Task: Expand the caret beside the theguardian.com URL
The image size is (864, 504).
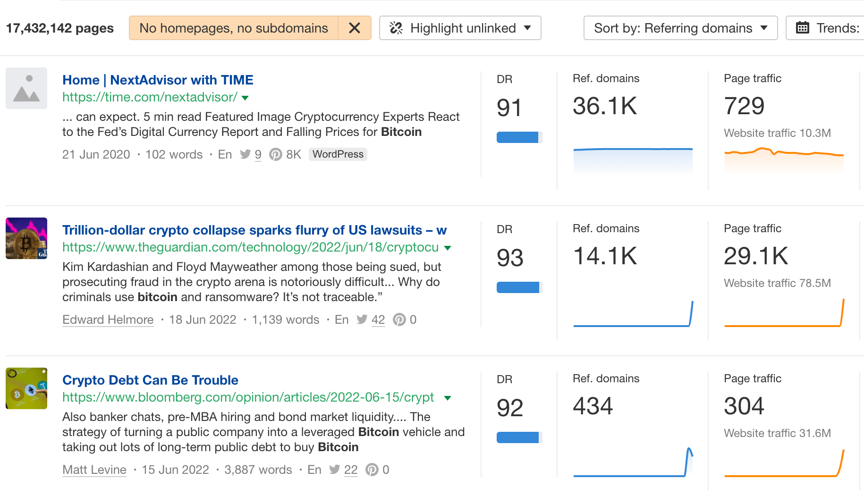Action: tap(448, 247)
